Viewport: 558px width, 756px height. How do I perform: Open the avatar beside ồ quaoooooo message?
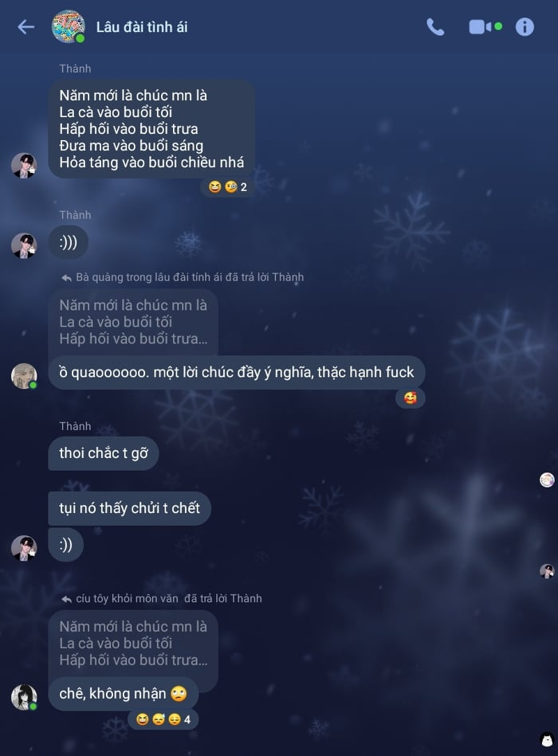pos(24,375)
